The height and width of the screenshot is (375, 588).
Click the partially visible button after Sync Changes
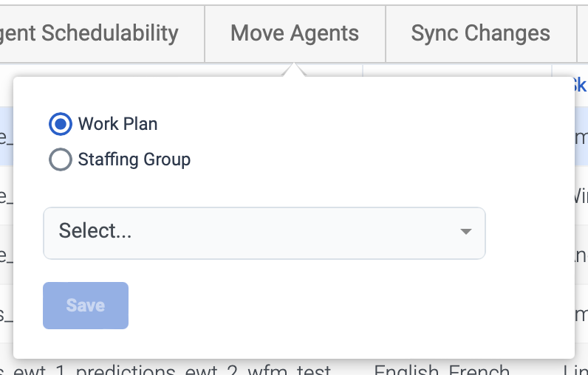click(x=583, y=33)
